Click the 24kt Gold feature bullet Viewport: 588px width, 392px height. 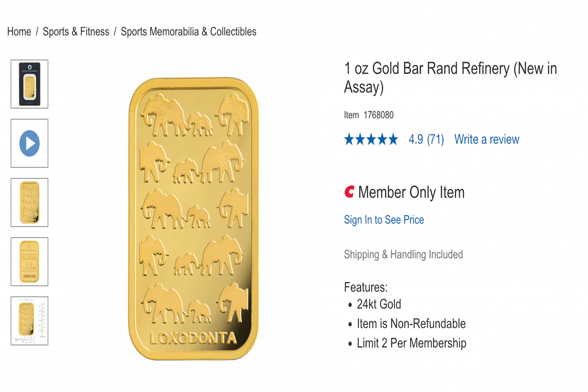(x=379, y=304)
